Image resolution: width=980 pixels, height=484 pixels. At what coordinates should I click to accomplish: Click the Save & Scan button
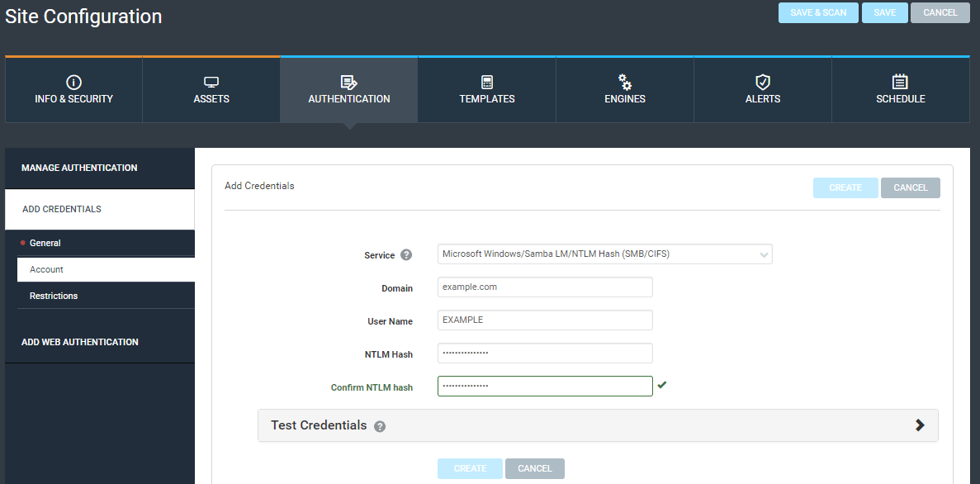pyautogui.click(x=818, y=12)
